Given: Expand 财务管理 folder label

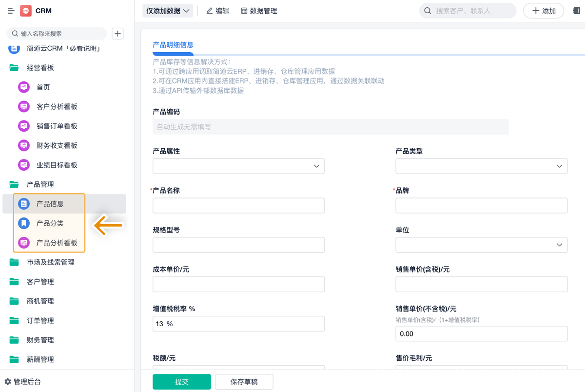Looking at the screenshot, I should coord(40,340).
